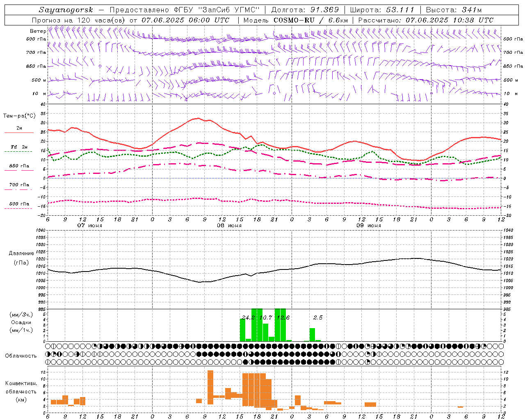Click the 'Конвективн.' convective cloud label

point(21,383)
